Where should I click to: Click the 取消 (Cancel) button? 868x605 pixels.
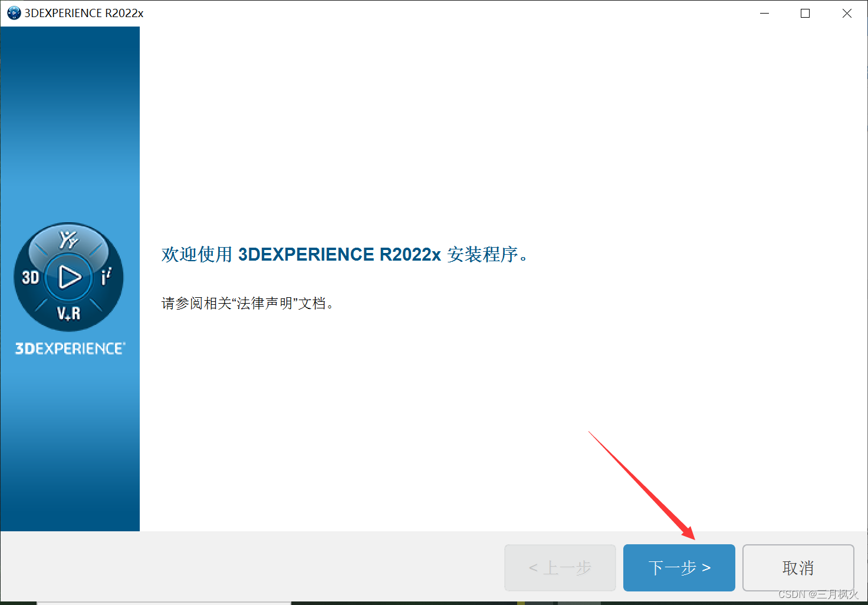click(798, 567)
